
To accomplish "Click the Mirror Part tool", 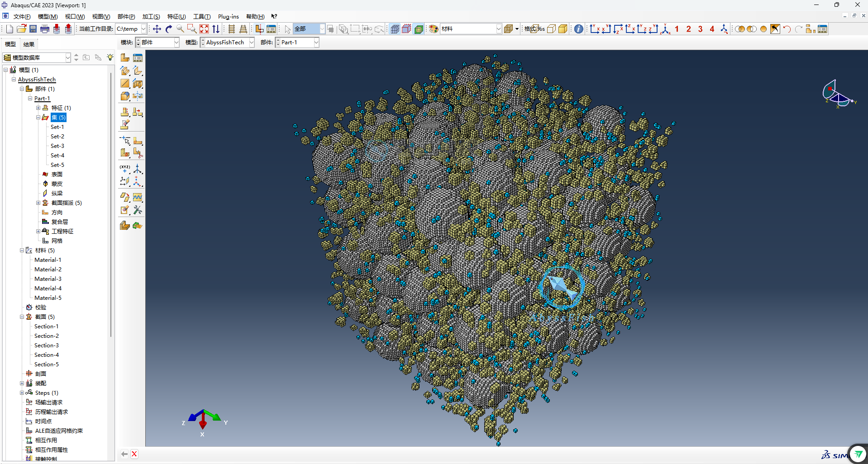I will coord(138,96).
